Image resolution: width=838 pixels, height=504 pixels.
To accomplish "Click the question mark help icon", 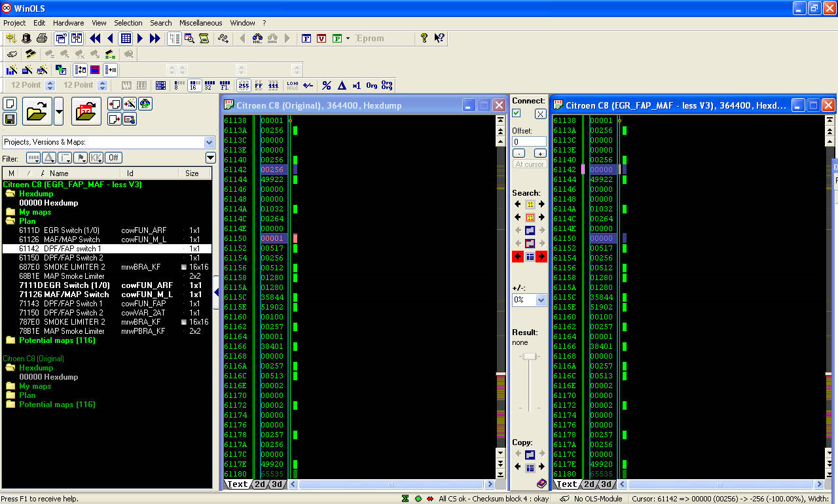I will tap(424, 39).
